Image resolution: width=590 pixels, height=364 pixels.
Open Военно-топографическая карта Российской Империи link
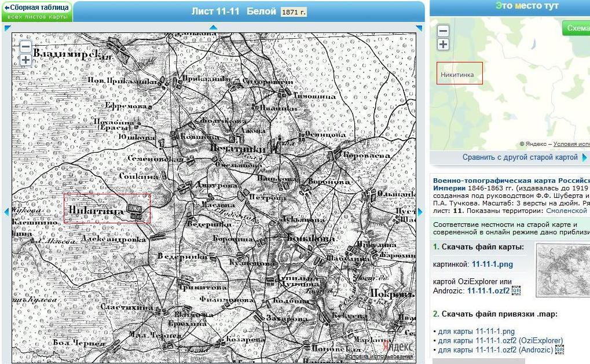pos(511,184)
